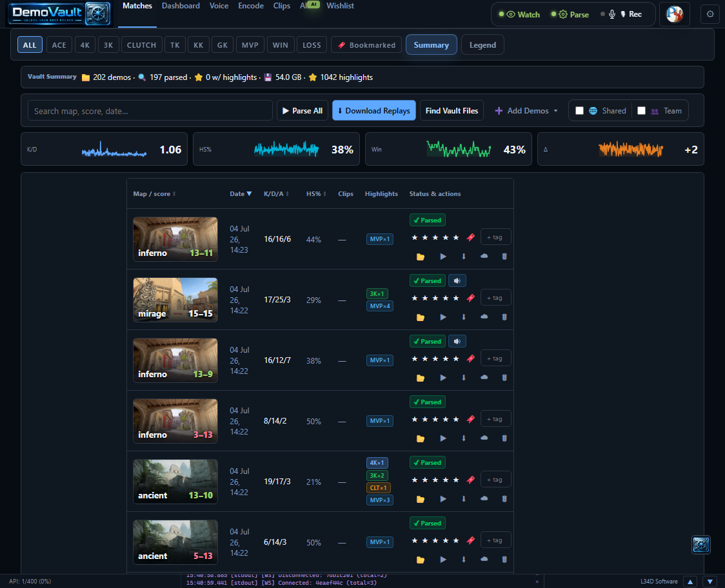The image size is (725, 588).
Task: Open folder for mirage 15–15 match
Action: pos(421,317)
